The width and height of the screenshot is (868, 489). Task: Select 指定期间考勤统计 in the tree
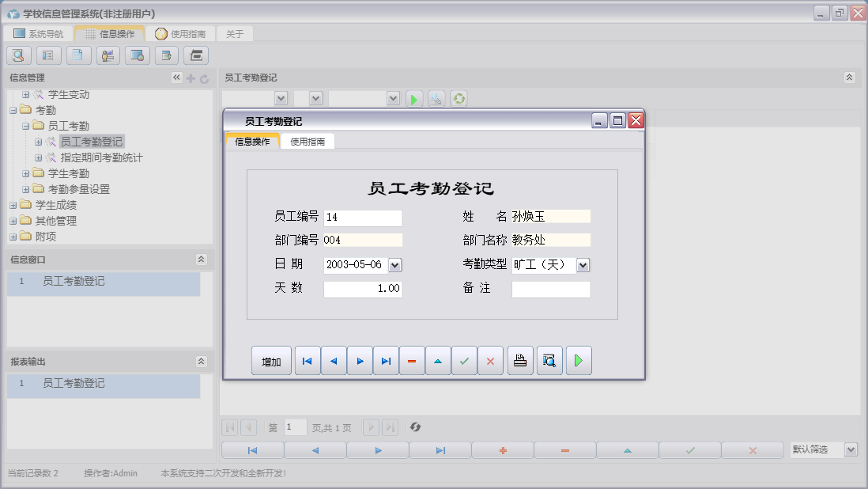point(101,157)
